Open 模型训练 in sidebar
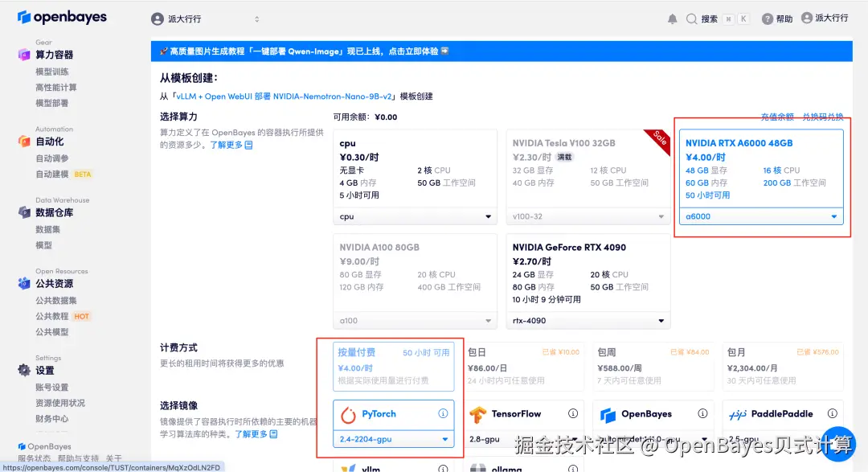868x472 pixels. click(x=52, y=72)
